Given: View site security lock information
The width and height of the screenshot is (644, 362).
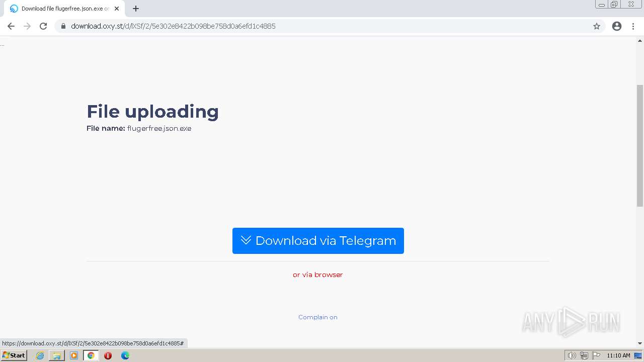Looking at the screenshot, I should pos(63,26).
